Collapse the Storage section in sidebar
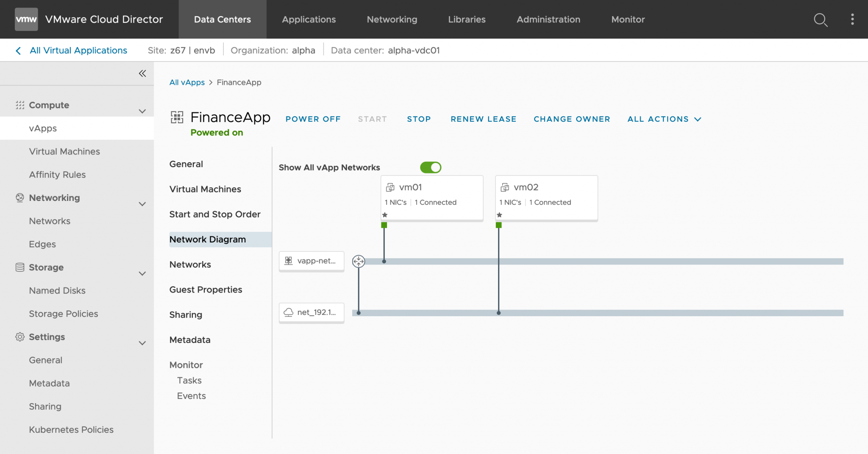 click(143, 273)
